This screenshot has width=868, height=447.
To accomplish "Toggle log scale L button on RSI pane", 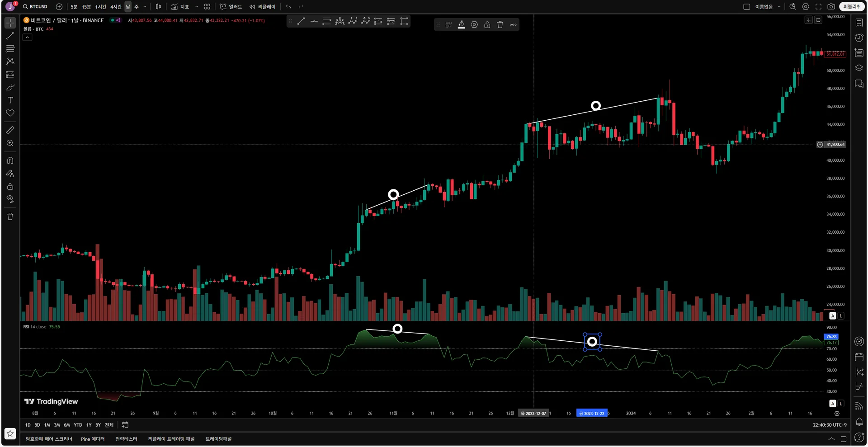I will [x=841, y=404].
